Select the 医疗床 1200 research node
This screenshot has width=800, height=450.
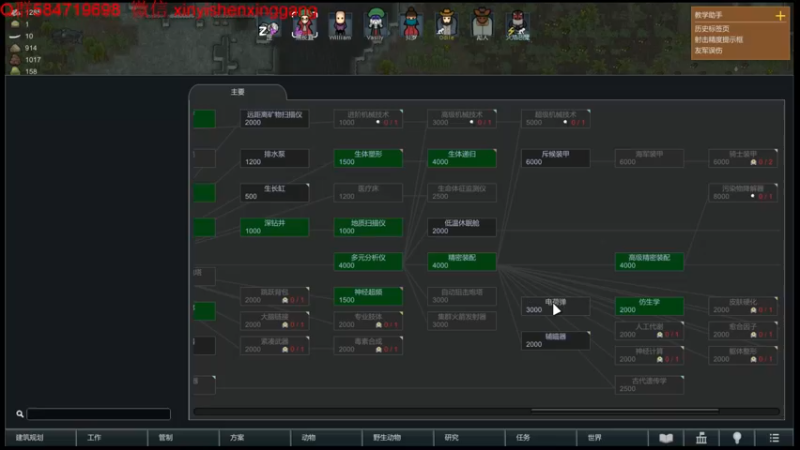[x=368, y=192]
